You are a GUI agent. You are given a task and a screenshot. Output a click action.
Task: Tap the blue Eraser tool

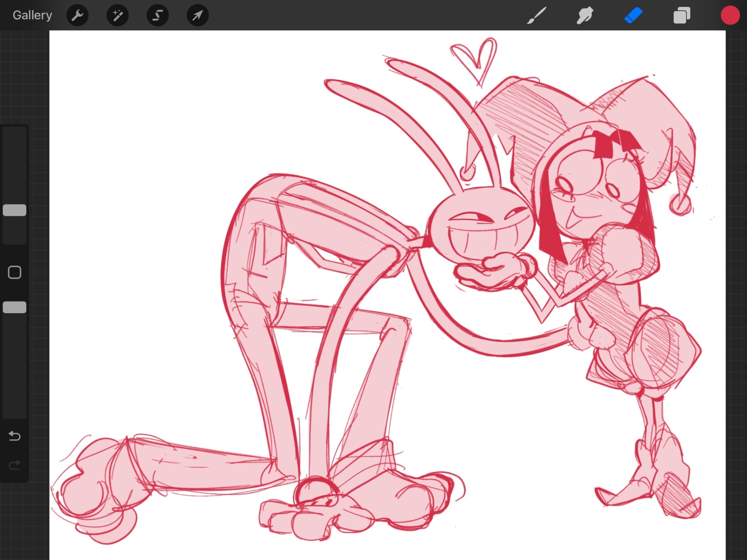(x=633, y=16)
